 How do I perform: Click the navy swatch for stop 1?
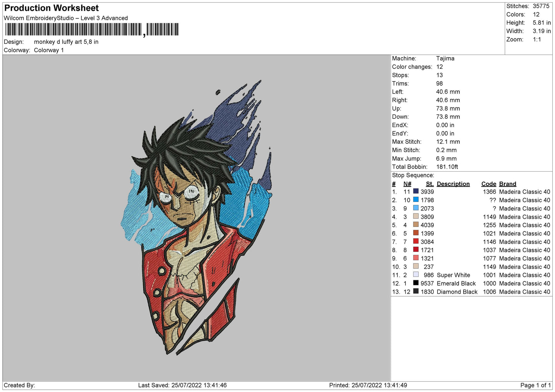[x=416, y=191]
